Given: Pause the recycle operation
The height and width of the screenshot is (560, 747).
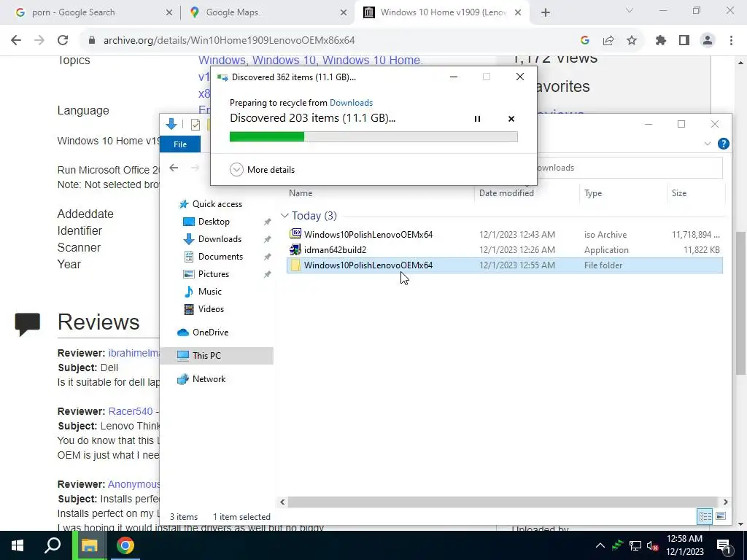Looking at the screenshot, I should [477, 119].
